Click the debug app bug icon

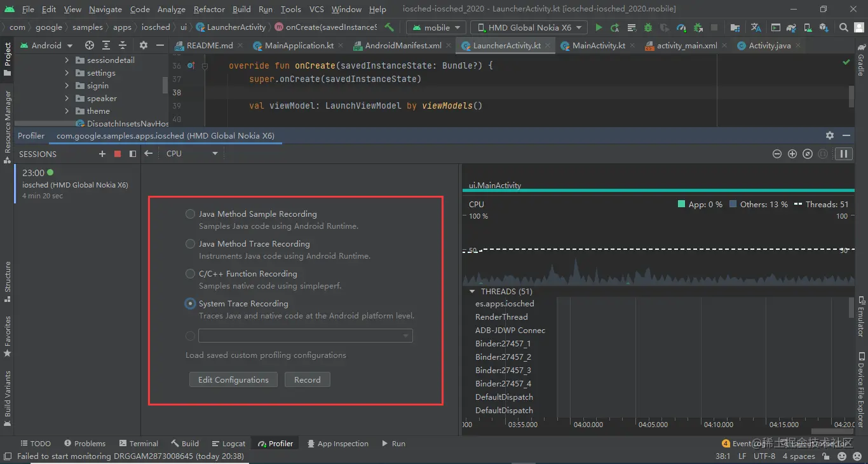648,27
